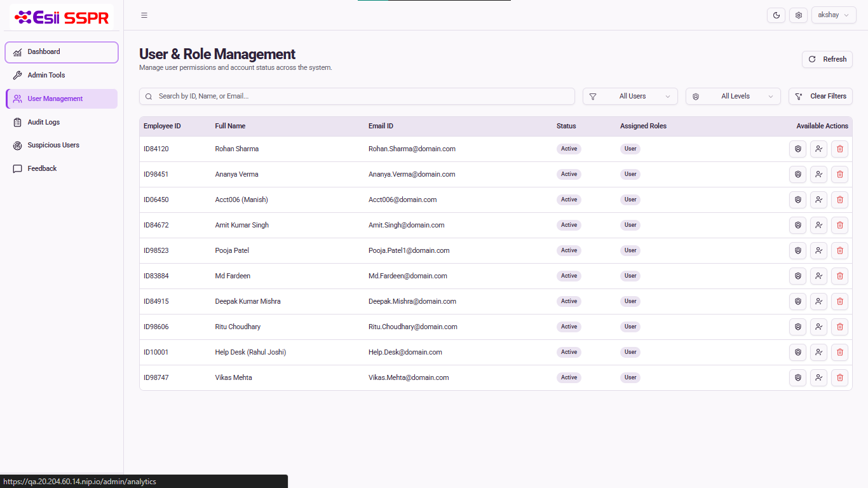Delete Md Fardeen with the trash icon
This screenshot has width=868, height=488.
pyautogui.click(x=839, y=276)
